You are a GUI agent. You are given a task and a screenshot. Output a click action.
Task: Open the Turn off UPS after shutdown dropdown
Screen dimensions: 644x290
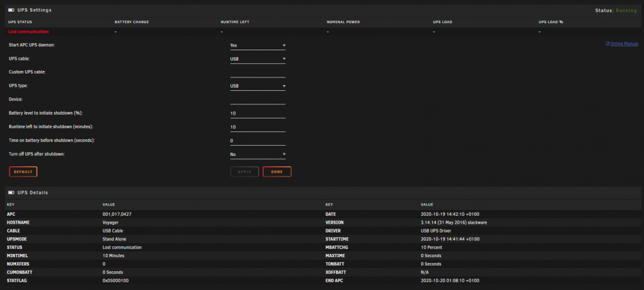(258, 155)
